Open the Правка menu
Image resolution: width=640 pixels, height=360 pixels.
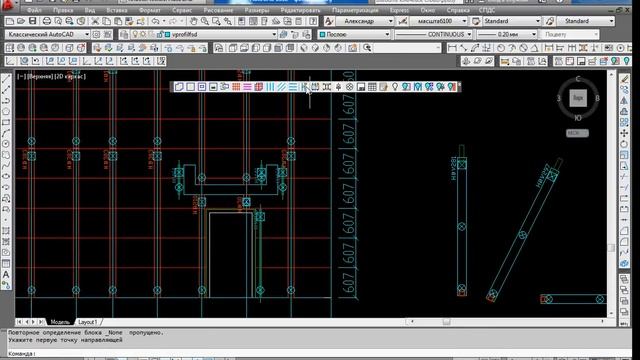click(63, 10)
